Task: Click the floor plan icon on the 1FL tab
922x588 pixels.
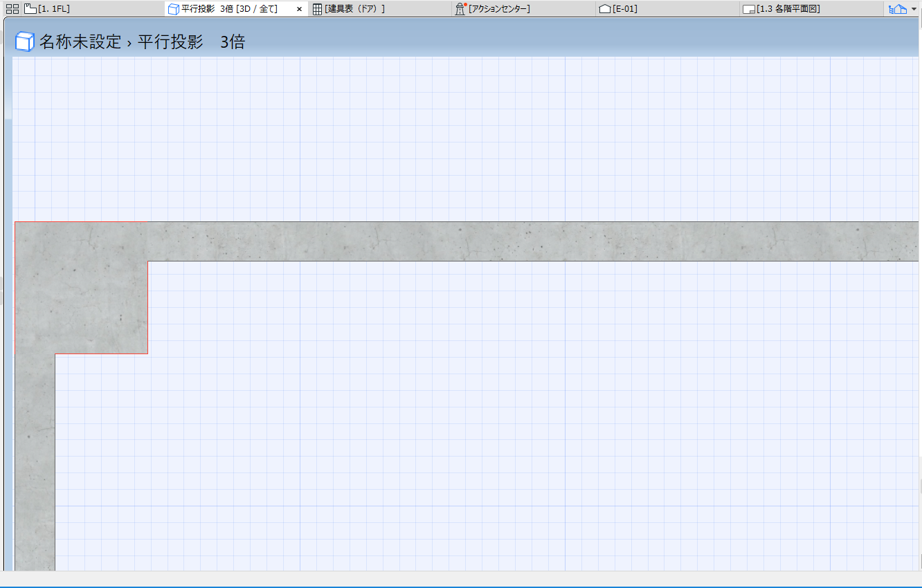Action: 30,9
